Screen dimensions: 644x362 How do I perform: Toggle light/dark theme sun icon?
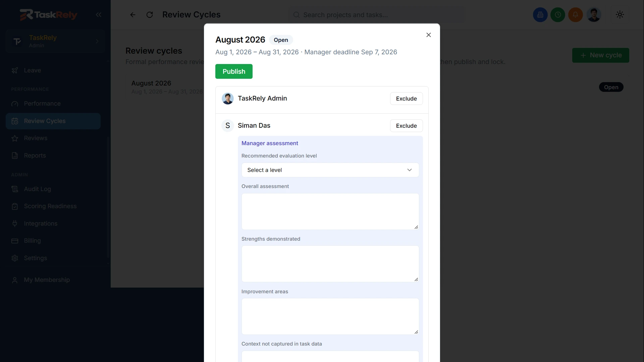(620, 15)
